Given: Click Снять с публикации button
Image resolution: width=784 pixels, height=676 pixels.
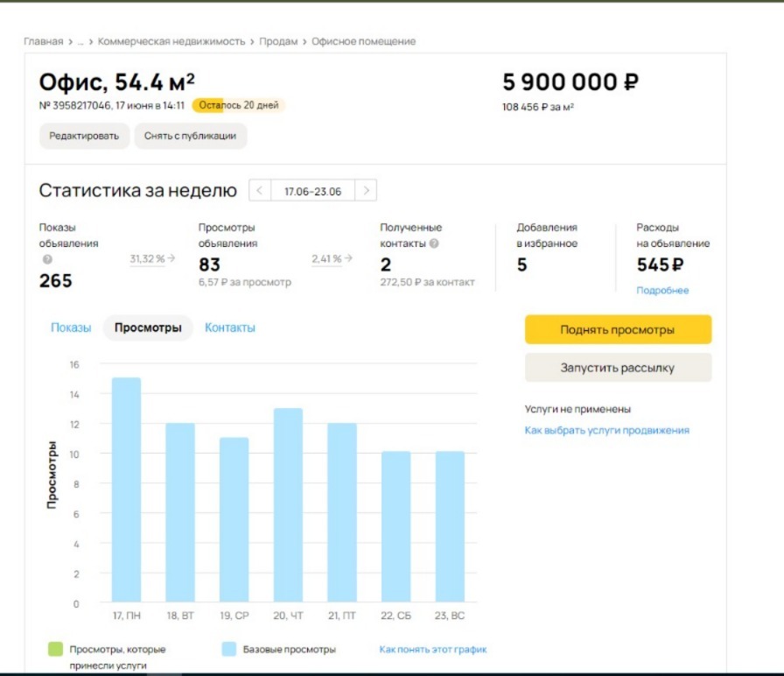Looking at the screenshot, I should 191,136.
